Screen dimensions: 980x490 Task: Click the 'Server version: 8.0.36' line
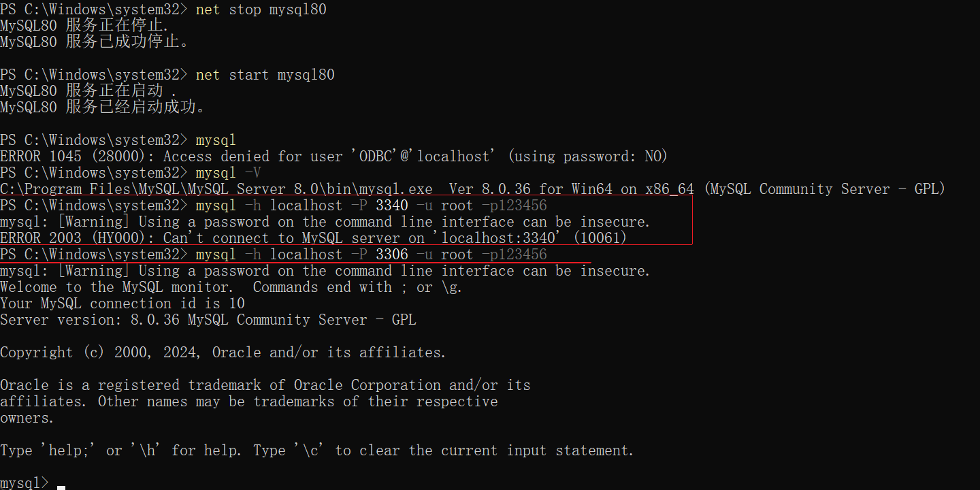[x=208, y=320]
